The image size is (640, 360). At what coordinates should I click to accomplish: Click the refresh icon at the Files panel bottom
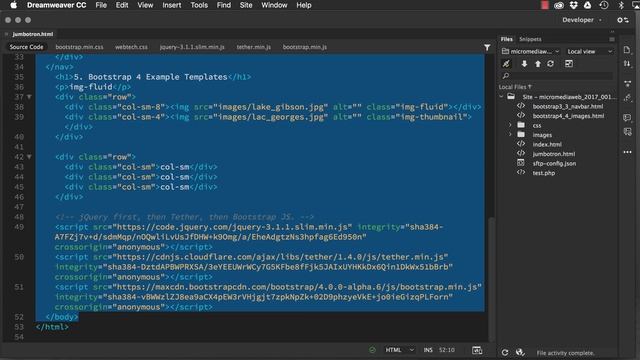pyautogui.click(x=505, y=352)
